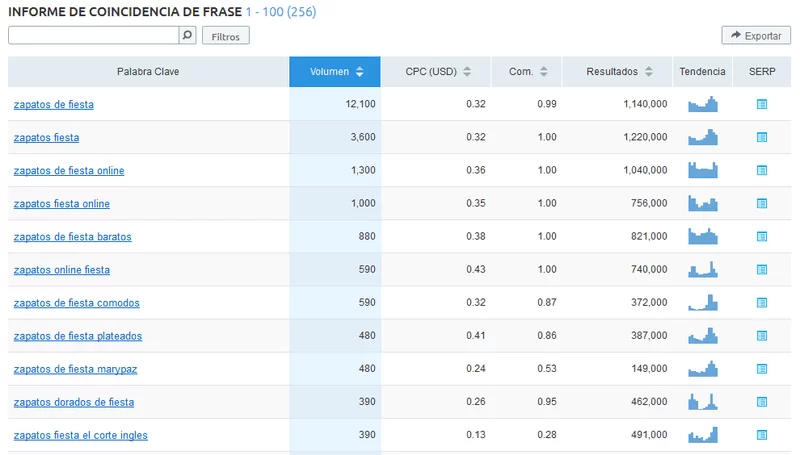Open keyword link zapatos fiesta online
This screenshot has height=455, width=800.
coord(62,204)
